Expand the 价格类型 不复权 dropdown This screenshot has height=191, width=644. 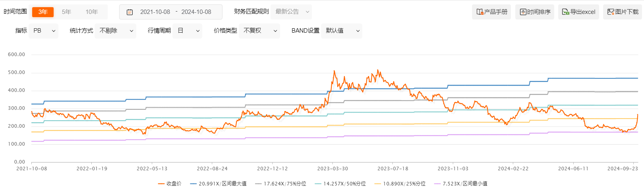tap(259, 31)
